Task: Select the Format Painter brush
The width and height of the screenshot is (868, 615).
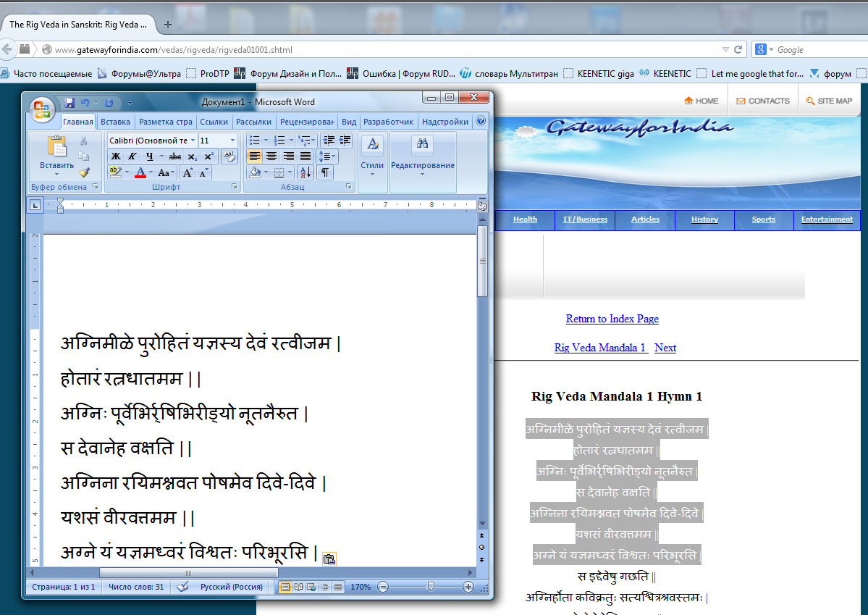Action: click(x=83, y=172)
